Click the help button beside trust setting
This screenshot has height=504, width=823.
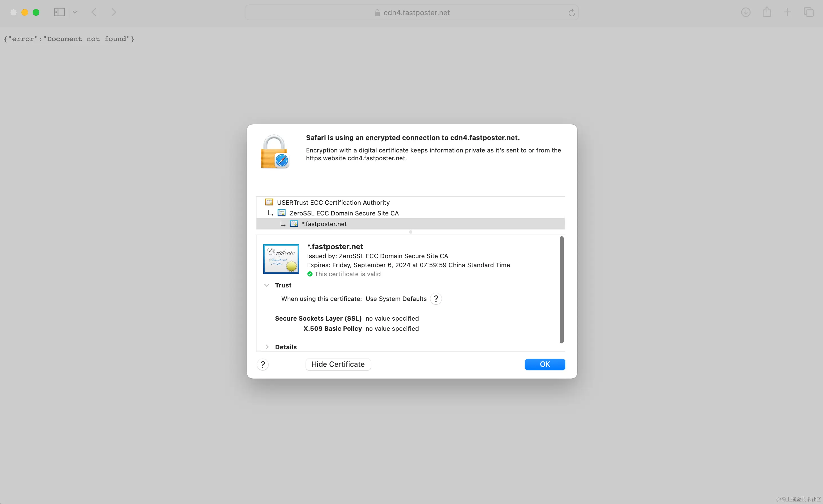[x=436, y=299]
